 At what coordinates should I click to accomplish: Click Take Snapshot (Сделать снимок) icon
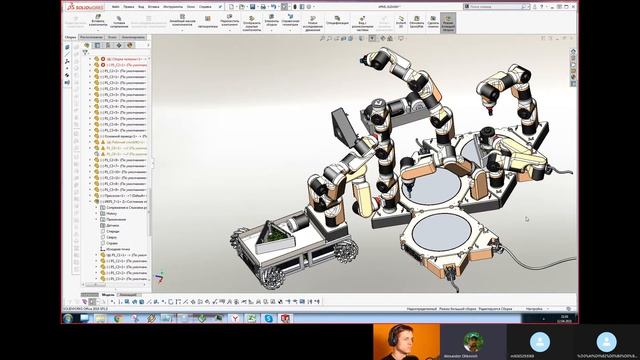(x=433, y=18)
